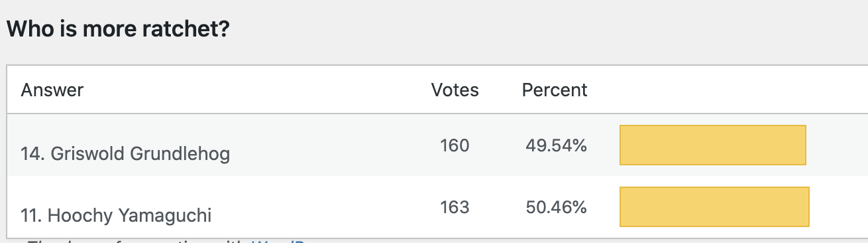Click the '11. Hoochy Yamaguchi' answer text

tap(117, 215)
